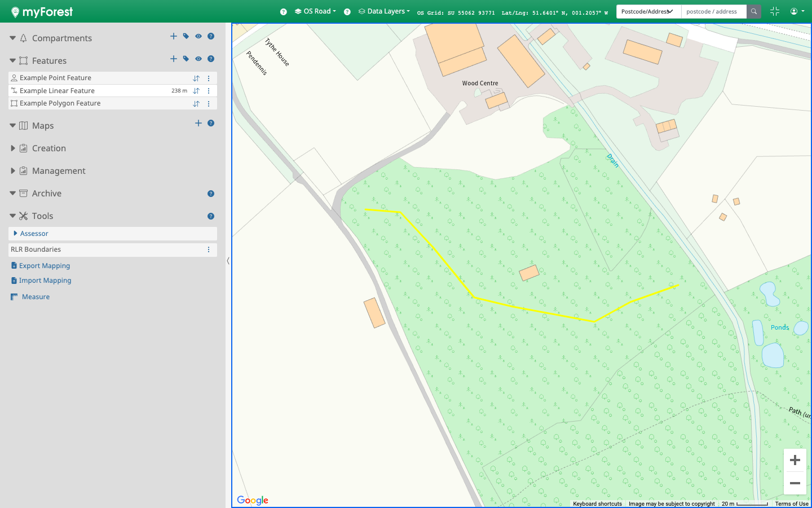Expand the Creation section
This screenshot has width=812, height=508.
click(x=48, y=148)
